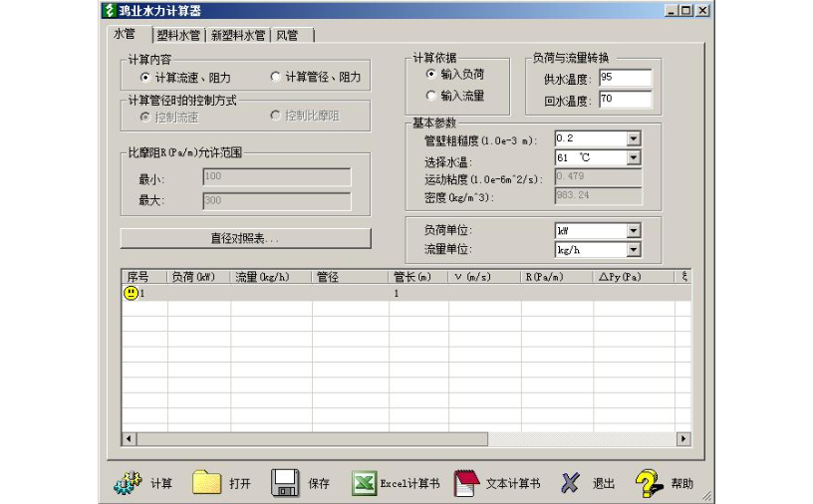The height and width of the screenshot is (504, 813).
Task: Click the smiley face icon in row 1
Action: click(x=131, y=294)
